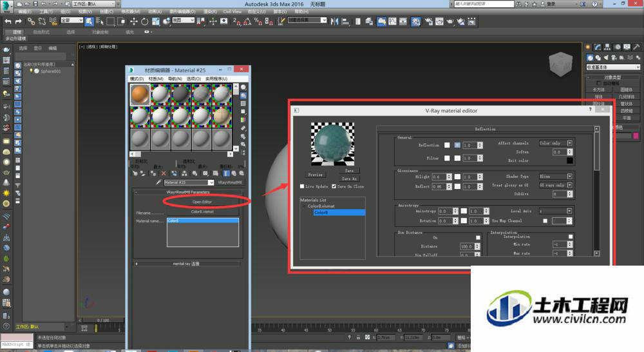Toggle visibility bulb of Sphere001
This screenshot has width=644, height=352.
[x=31, y=71]
